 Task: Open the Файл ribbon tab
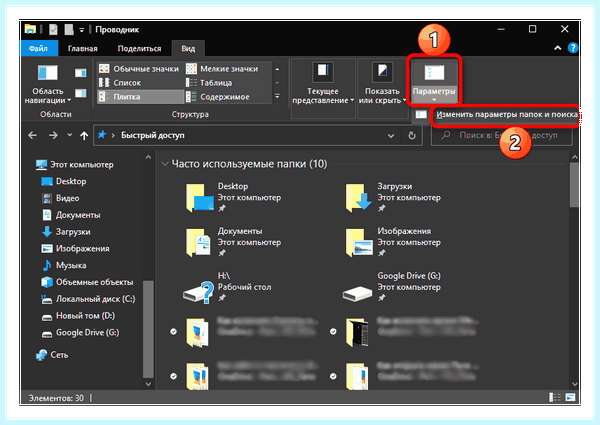38,49
